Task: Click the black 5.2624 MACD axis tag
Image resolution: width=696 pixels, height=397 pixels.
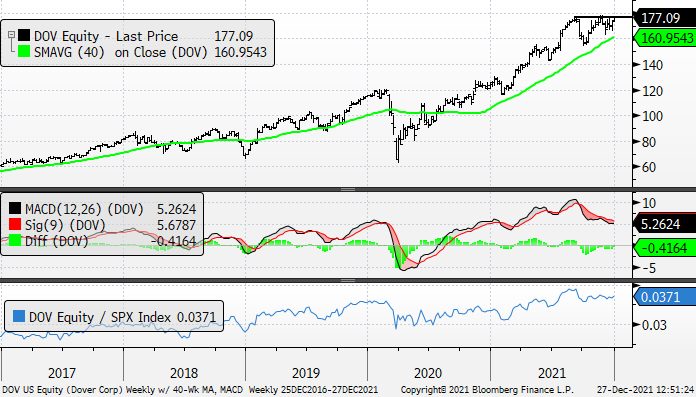Action: [x=664, y=224]
